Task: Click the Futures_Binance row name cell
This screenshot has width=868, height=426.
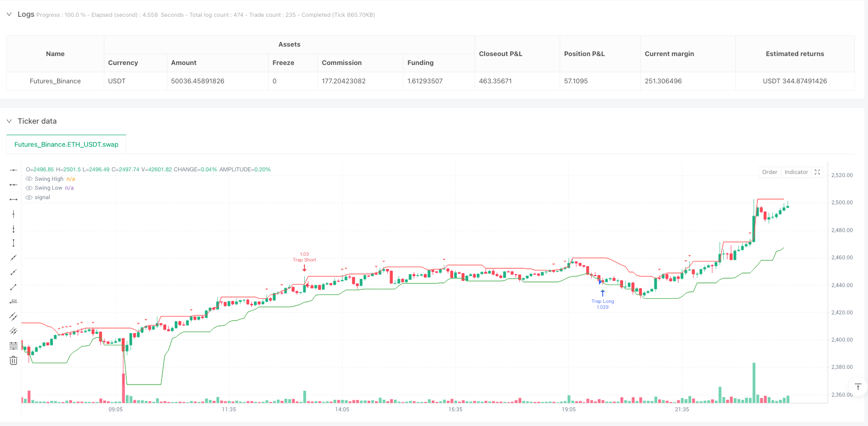Action: click(x=55, y=81)
